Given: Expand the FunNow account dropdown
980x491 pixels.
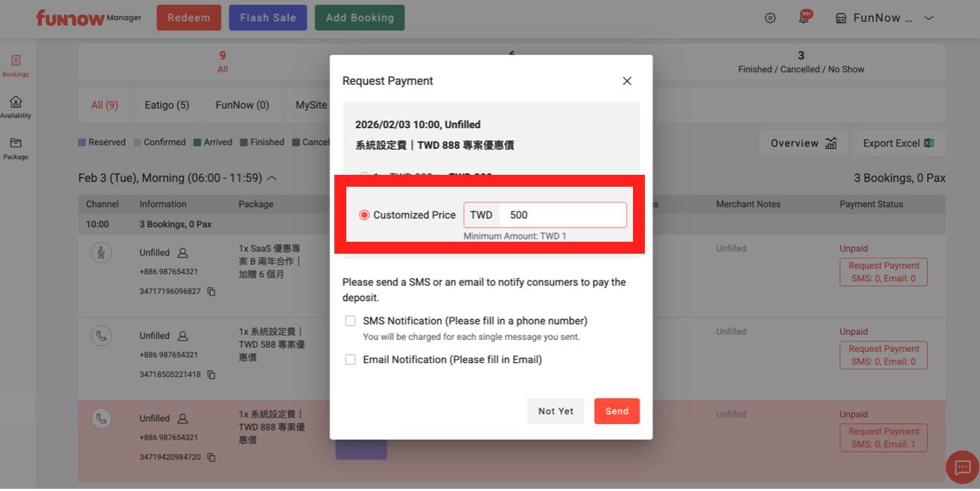Looking at the screenshot, I should click(x=929, y=18).
